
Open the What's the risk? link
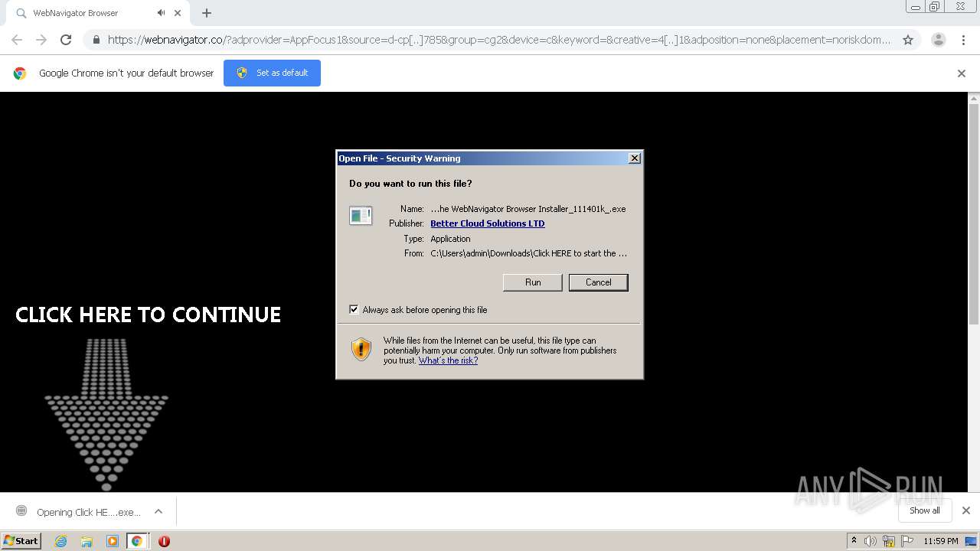click(448, 360)
